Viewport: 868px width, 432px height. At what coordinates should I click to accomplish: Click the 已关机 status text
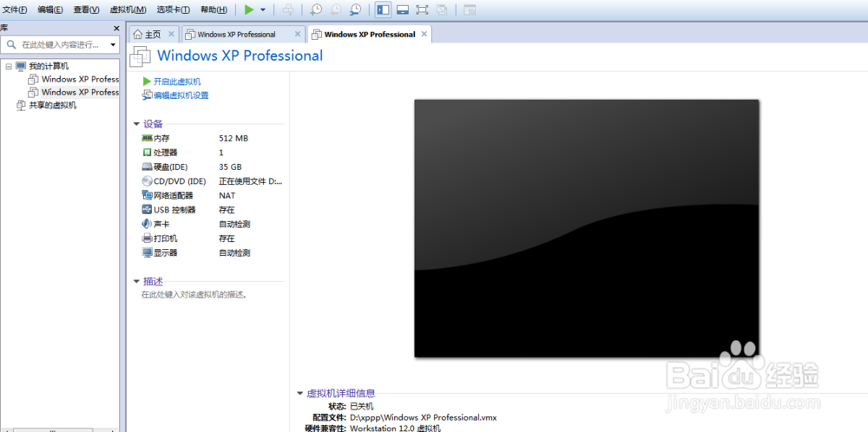tap(362, 407)
